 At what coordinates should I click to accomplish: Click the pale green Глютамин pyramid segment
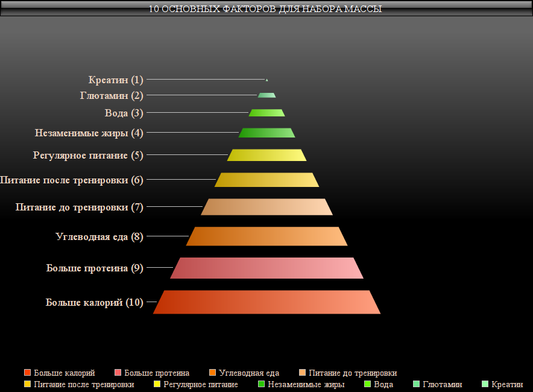pos(267,95)
